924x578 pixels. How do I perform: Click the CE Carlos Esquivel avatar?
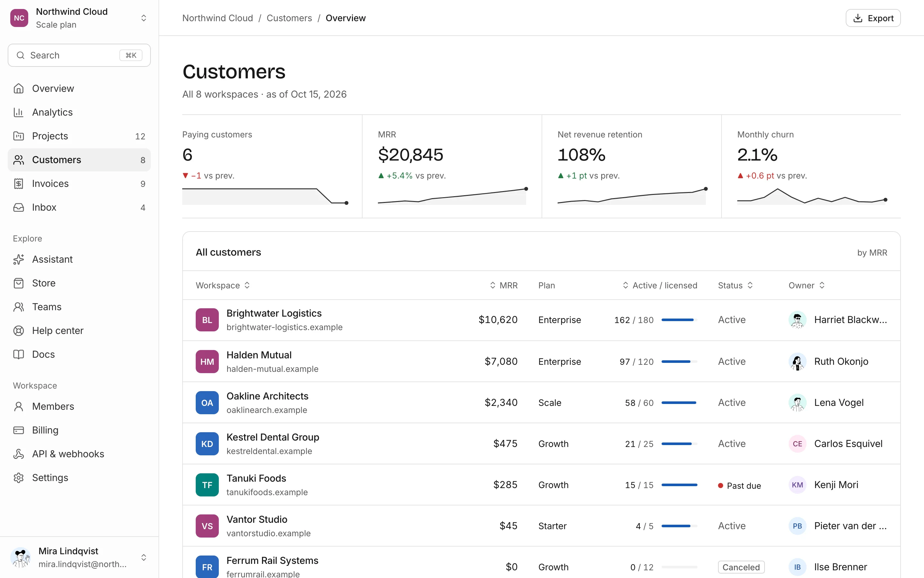(797, 444)
